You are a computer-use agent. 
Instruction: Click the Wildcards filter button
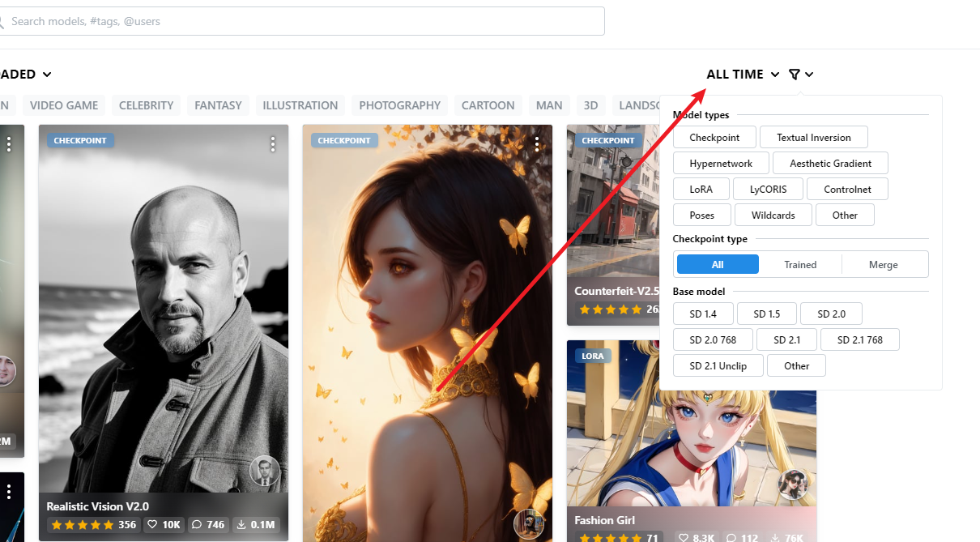tap(773, 215)
